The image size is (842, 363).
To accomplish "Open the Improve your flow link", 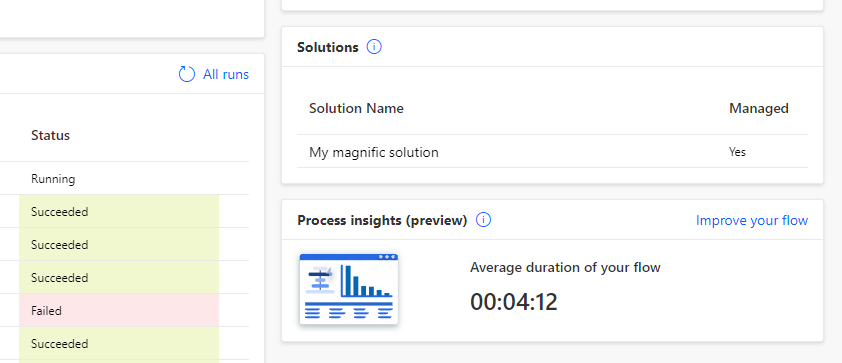I will click(752, 220).
